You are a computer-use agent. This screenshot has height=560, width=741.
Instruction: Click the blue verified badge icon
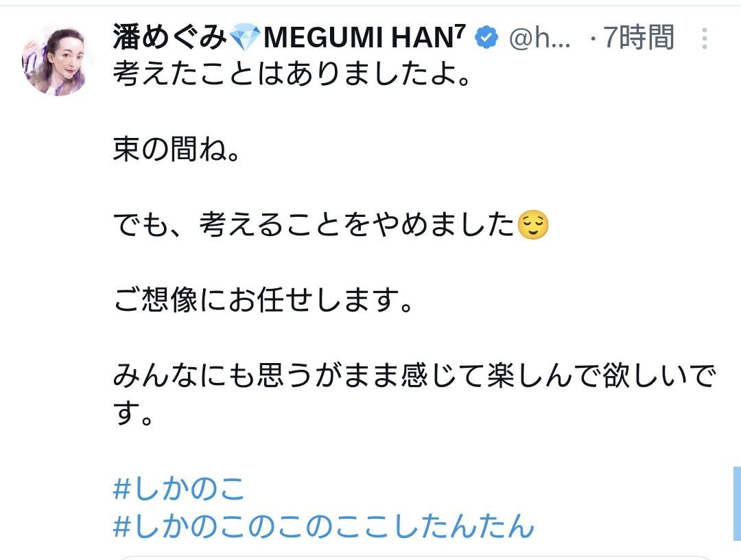pyautogui.click(x=486, y=37)
